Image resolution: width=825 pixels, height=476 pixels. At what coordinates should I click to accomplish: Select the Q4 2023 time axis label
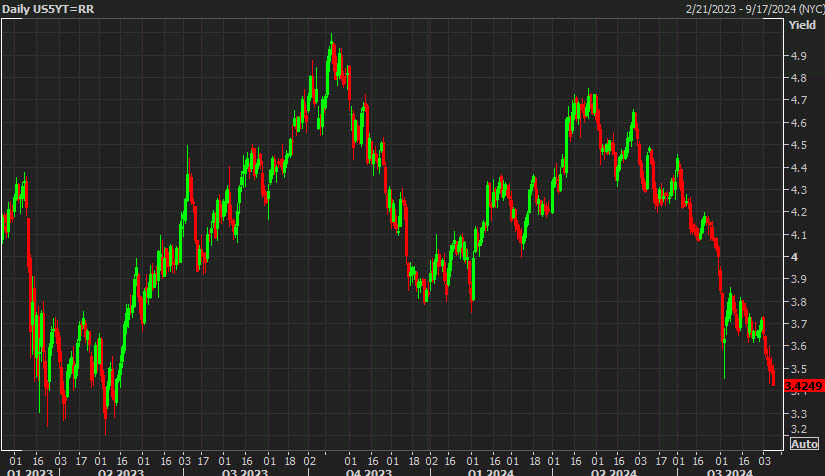[369, 472]
